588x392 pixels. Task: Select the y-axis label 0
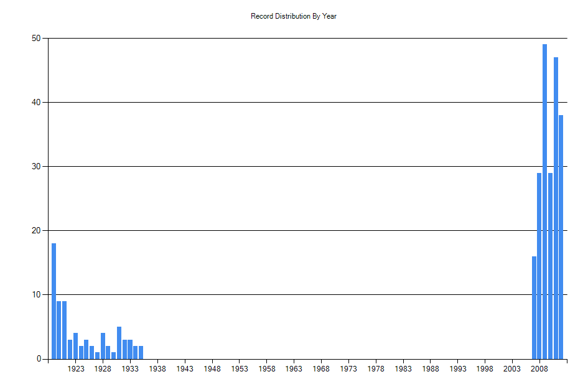coord(39,358)
